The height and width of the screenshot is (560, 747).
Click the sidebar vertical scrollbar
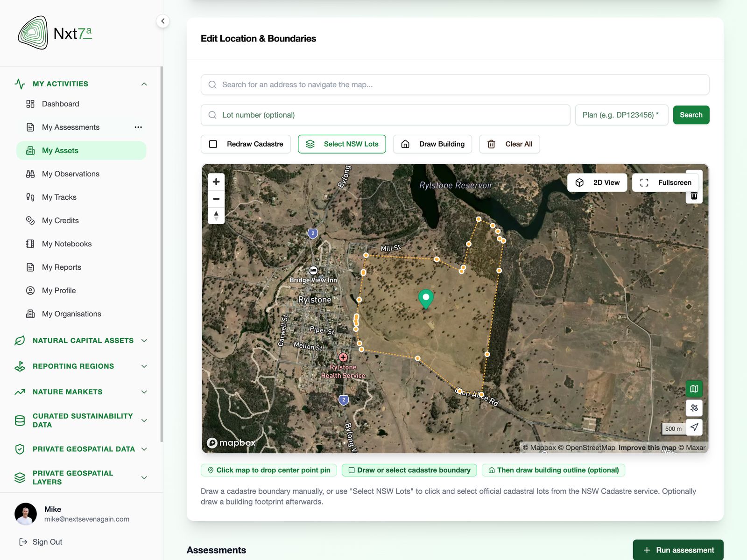[x=162, y=253]
